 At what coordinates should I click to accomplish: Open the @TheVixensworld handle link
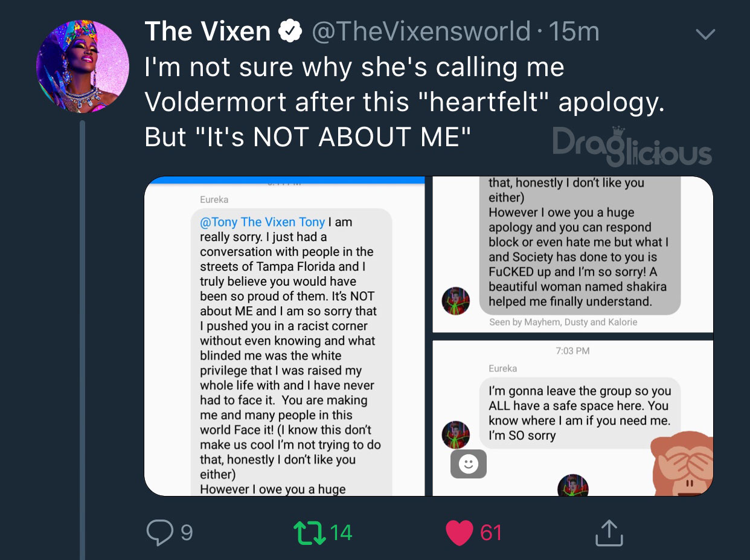(420, 31)
